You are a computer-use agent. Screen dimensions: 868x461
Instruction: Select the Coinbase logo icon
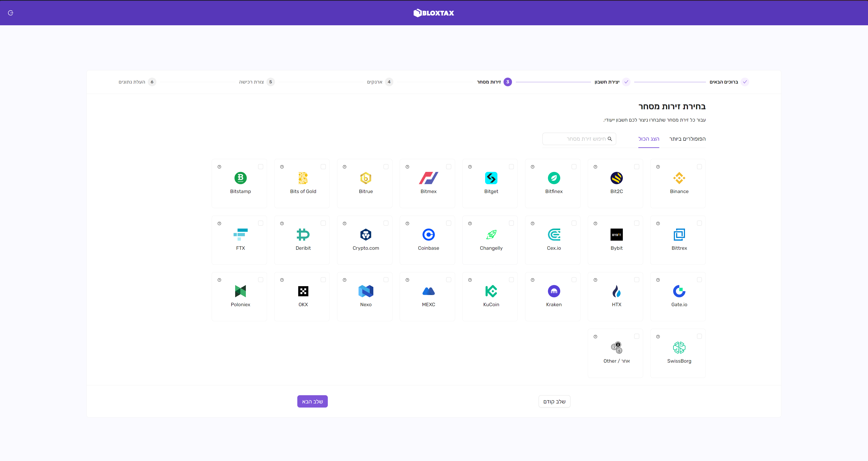pos(428,234)
